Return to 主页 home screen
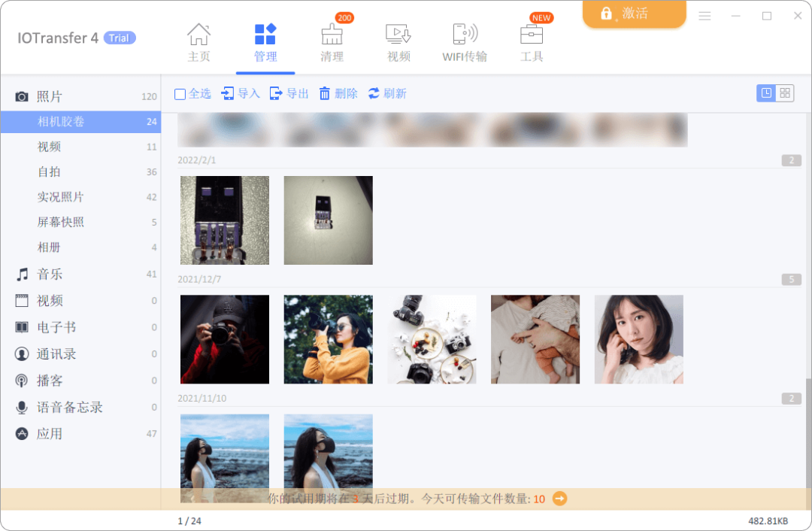The width and height of the screenshot is (812, 531). 198,41
